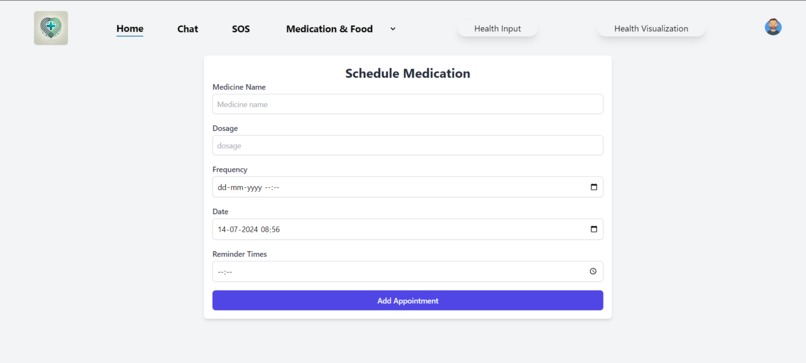
Task: Click the Dosage label
Action: [225, 129]
